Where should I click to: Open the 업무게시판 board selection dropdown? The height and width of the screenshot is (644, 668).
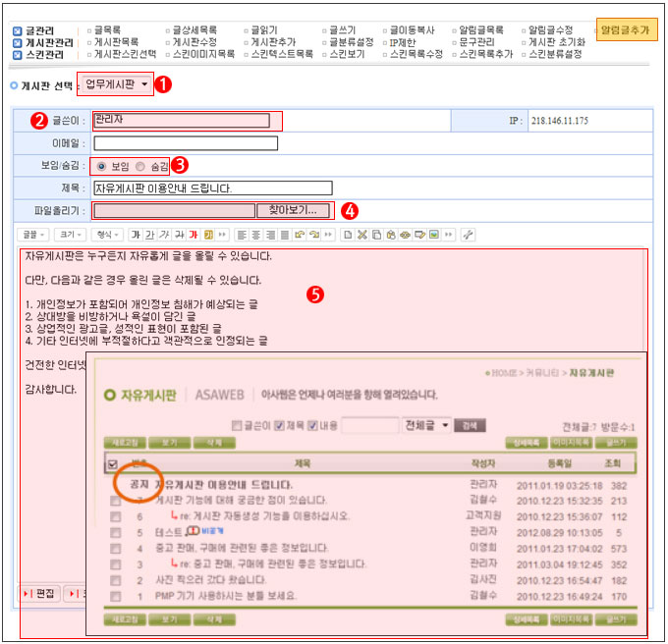pos(118,86)
